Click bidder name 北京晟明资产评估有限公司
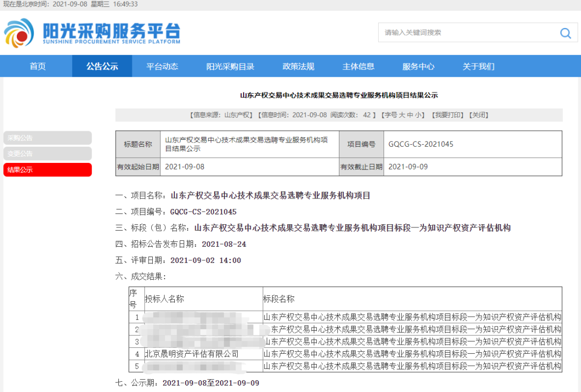This screenshot has width=581, height=392. pos(192,354)
